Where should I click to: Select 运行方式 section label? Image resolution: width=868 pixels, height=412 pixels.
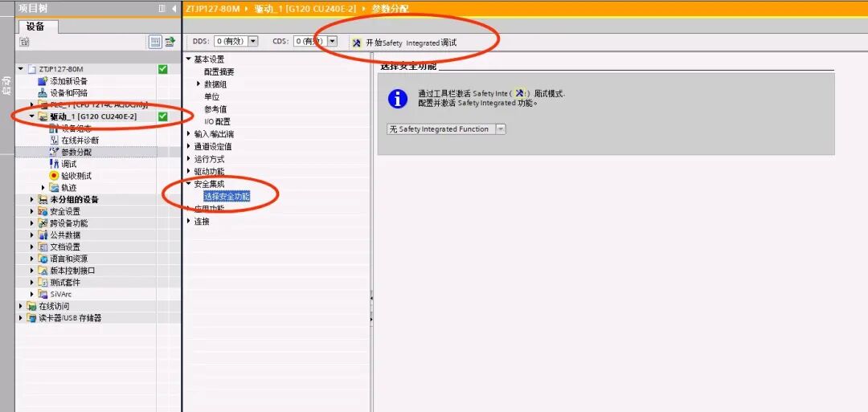[x=209, y=159]
